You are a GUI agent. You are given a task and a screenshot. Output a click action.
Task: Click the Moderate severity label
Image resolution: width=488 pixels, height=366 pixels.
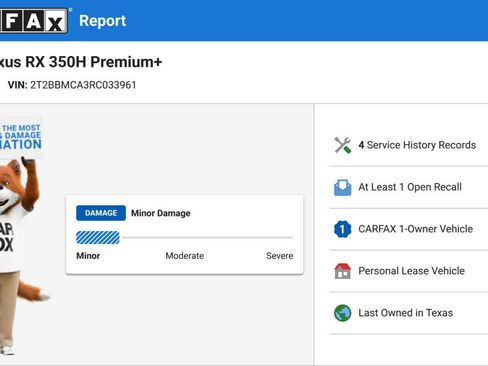pyautogui.click(x=185, y=256)
